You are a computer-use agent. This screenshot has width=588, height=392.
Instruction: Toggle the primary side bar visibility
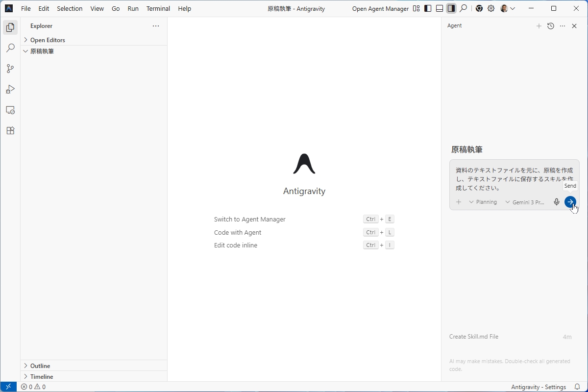[428, 8]
